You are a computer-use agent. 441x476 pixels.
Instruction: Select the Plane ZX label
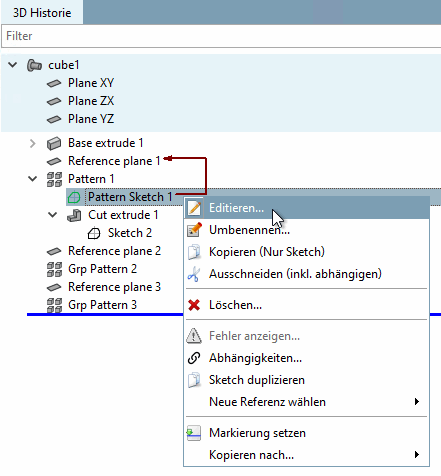(x=91, y=101)
